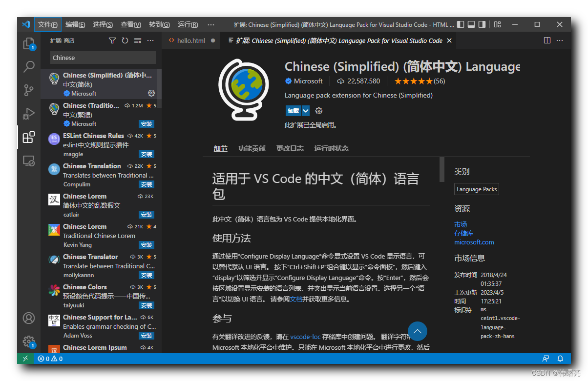588x381 pixels.
Task: Toggle bottom panel layout icon
Action: click(x=471, y=24)
